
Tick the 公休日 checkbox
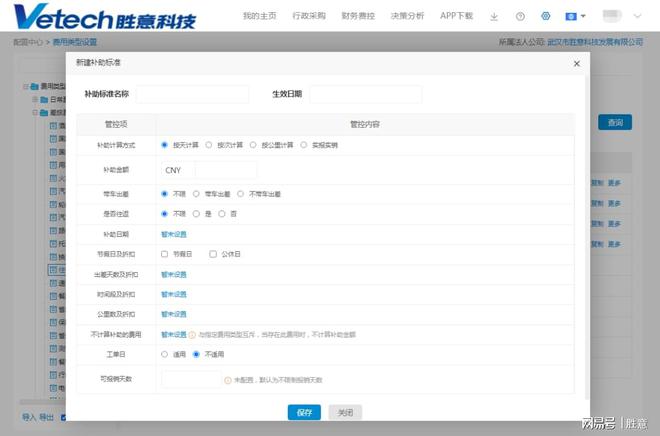click(213, 254)
